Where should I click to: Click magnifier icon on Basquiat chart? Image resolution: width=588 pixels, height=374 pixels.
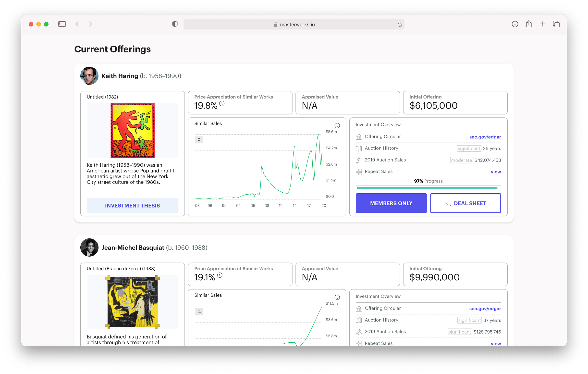click(199, 312)
